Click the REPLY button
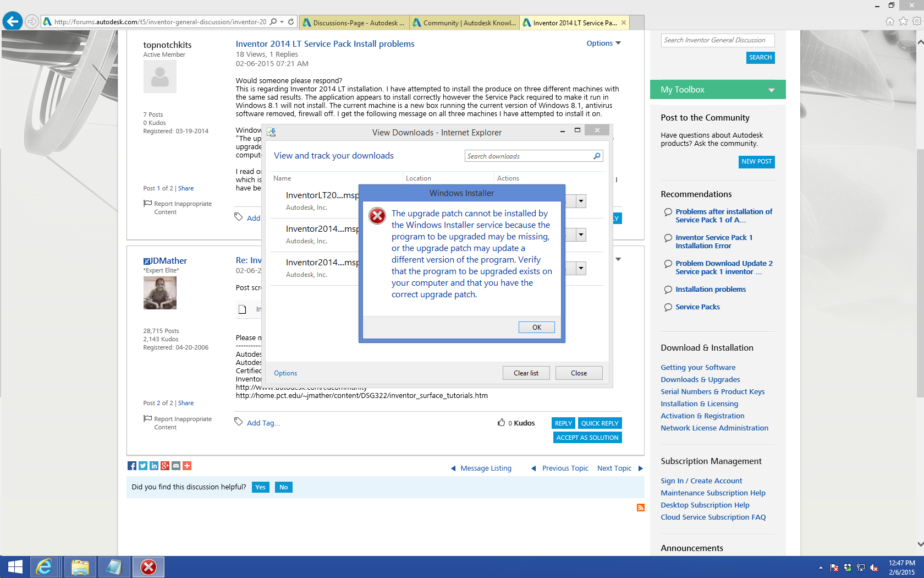The height and width of the screenshot is (578, 924). click(563, 423)
